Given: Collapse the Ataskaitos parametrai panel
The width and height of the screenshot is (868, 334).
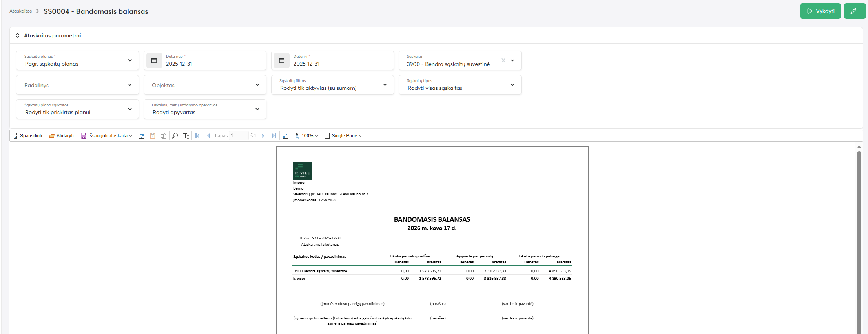Looking at the screenshot, I should click(18, 35).
